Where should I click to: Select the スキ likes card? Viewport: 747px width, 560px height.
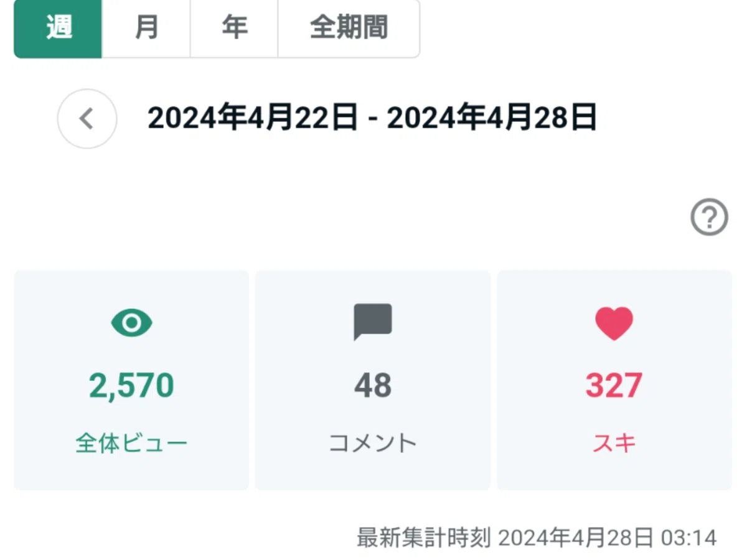[614, 380]
